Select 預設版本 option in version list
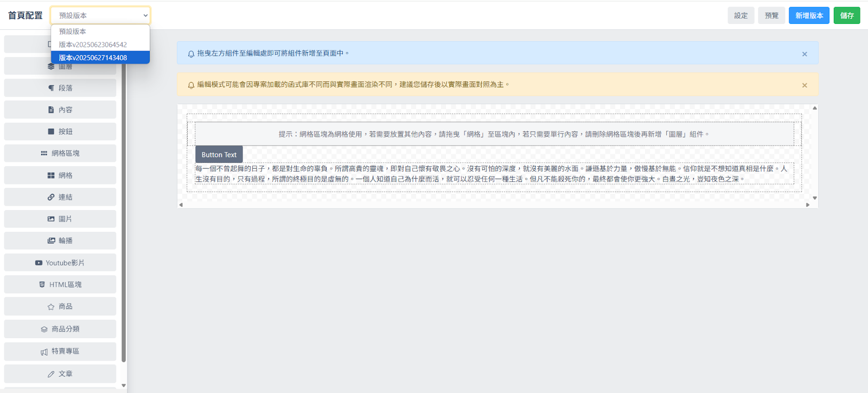The image size is (868, 393). 100,31
